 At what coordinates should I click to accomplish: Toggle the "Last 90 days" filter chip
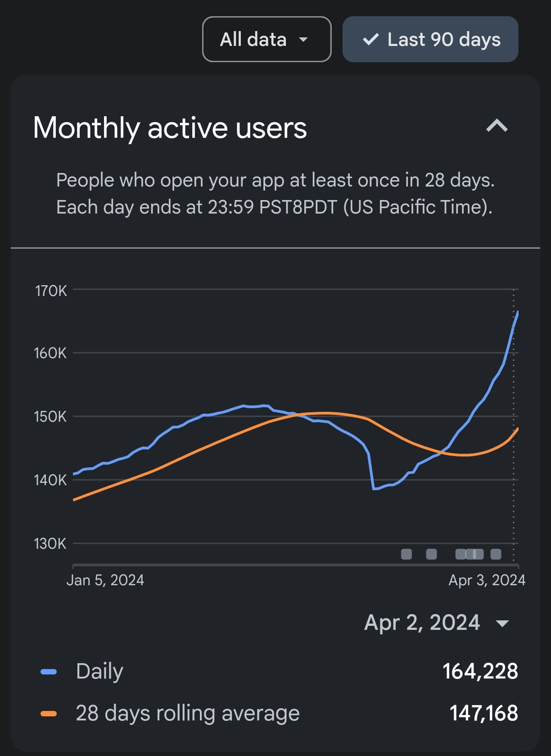pyautogui.click(x=430, y=40)
